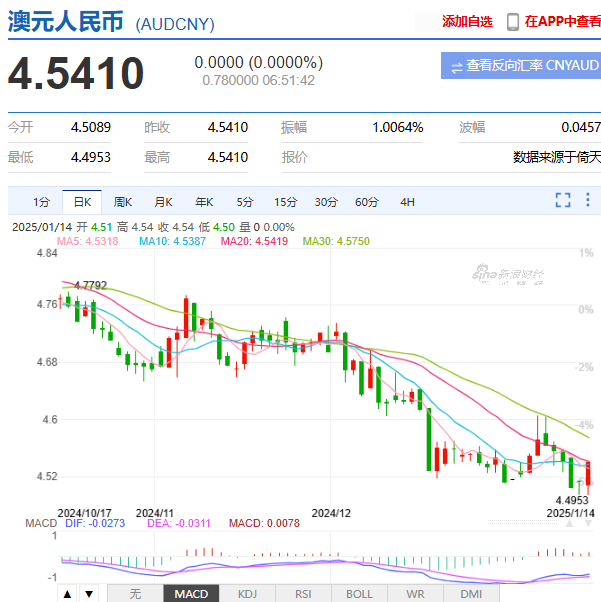Image resolution: width=601 pixels, height=602 pixels.
Task: Open the chart settings list icon
Action: click(x=587, y=201)
